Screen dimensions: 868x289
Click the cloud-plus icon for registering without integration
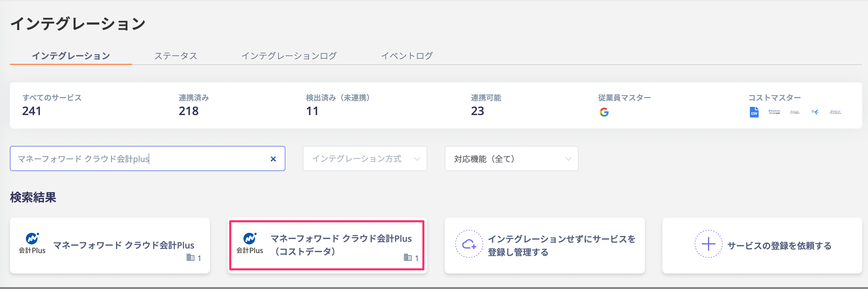coord(469,244)
